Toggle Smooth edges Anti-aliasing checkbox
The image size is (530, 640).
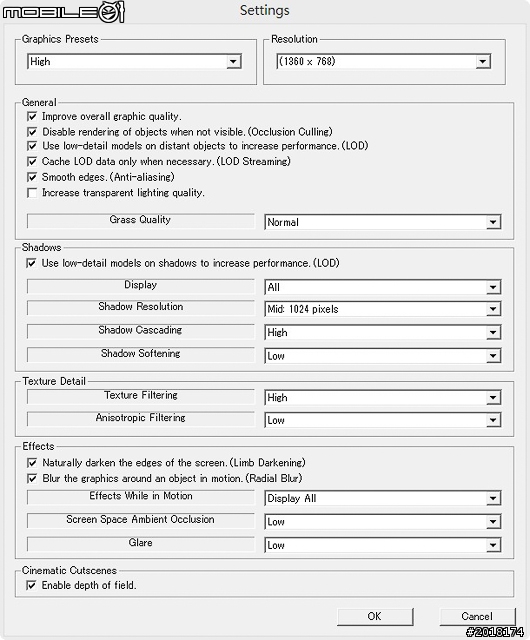32,177
